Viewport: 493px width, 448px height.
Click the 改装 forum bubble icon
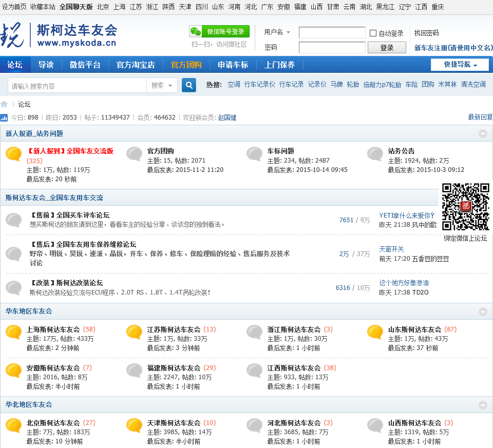tap(14, 288)
